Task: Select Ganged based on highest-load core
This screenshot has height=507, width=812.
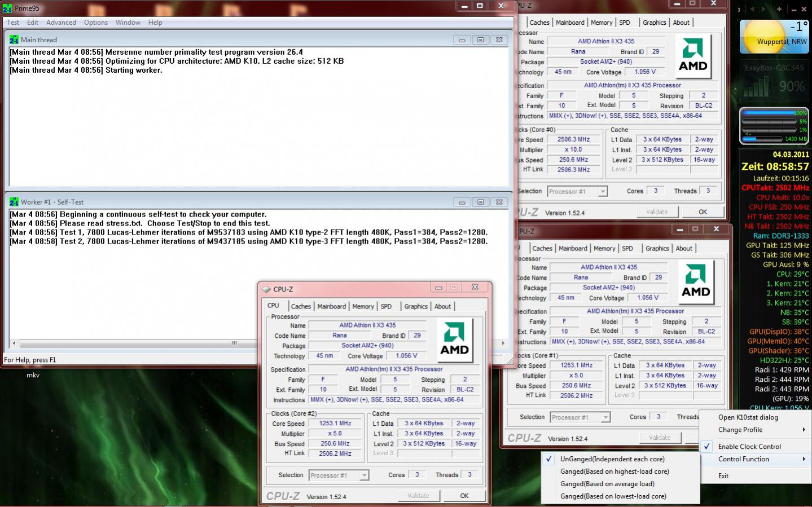Action: (x=615, y=471)
